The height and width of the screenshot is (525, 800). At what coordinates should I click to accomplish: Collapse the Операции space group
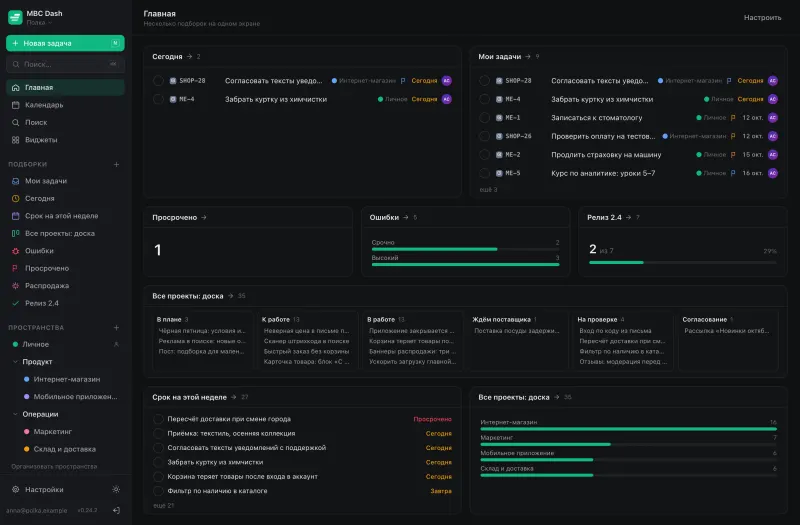tap(15, 414)
